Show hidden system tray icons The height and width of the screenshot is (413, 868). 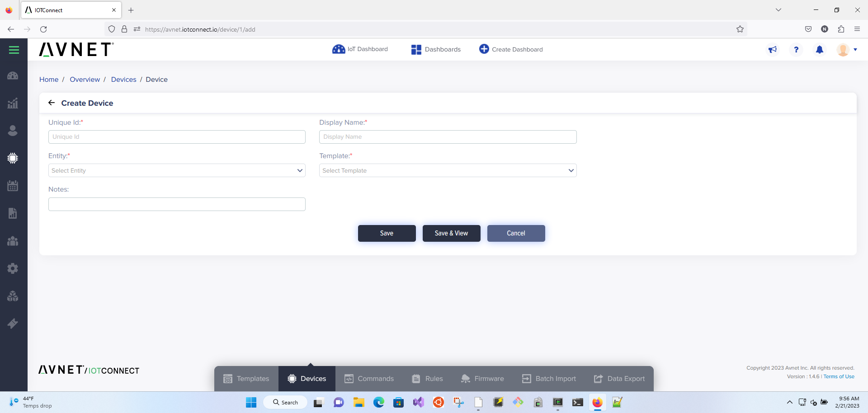click(x=789, y=402)
